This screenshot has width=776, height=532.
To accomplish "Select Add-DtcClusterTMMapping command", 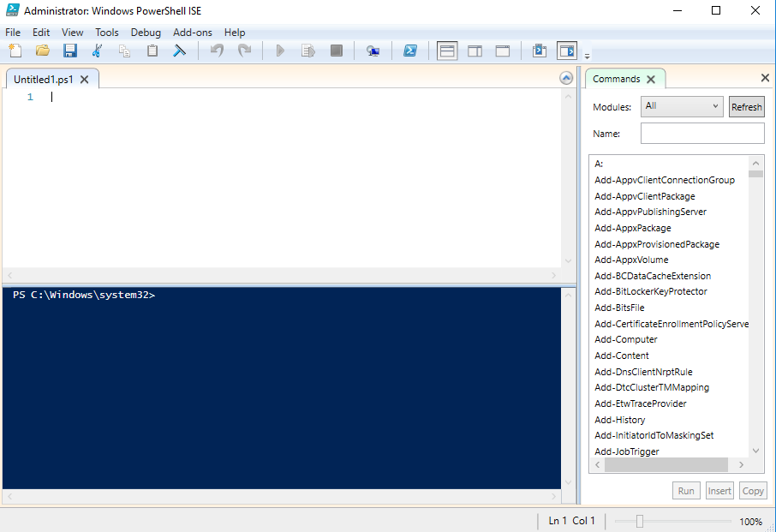I will click(652, 387).
